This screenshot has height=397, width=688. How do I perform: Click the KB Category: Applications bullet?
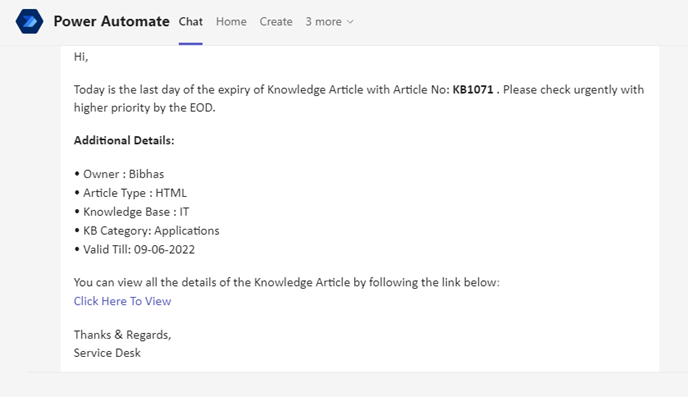(147, 231)
